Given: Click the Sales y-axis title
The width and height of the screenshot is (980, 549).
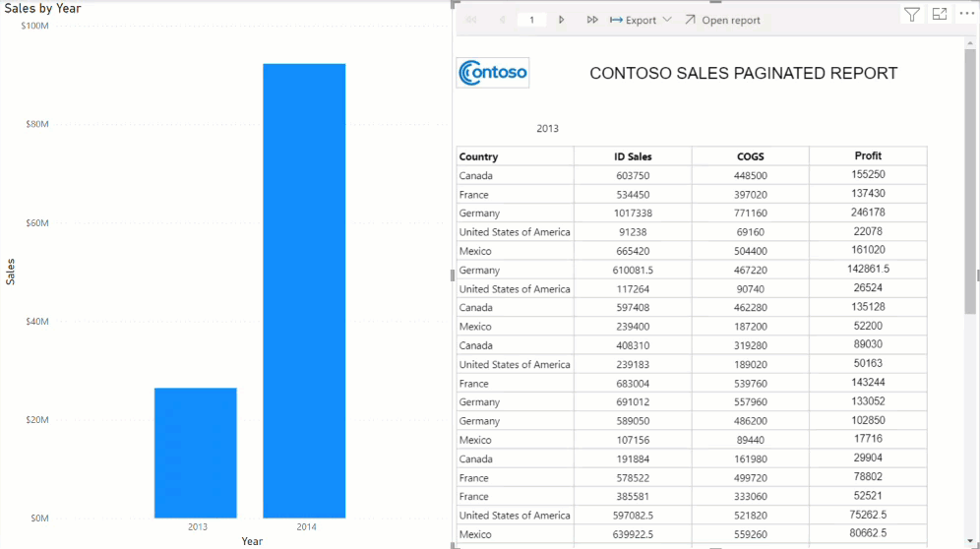Looking at the screenshot, I should pyautogui.click(x=10, y=272).
